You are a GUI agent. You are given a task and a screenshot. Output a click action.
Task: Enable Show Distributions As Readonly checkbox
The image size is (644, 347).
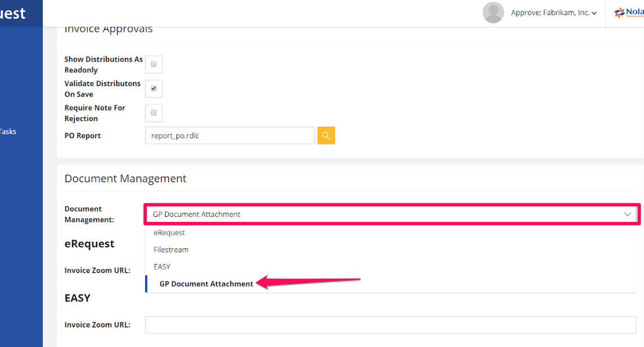click(x=154, y=65)
